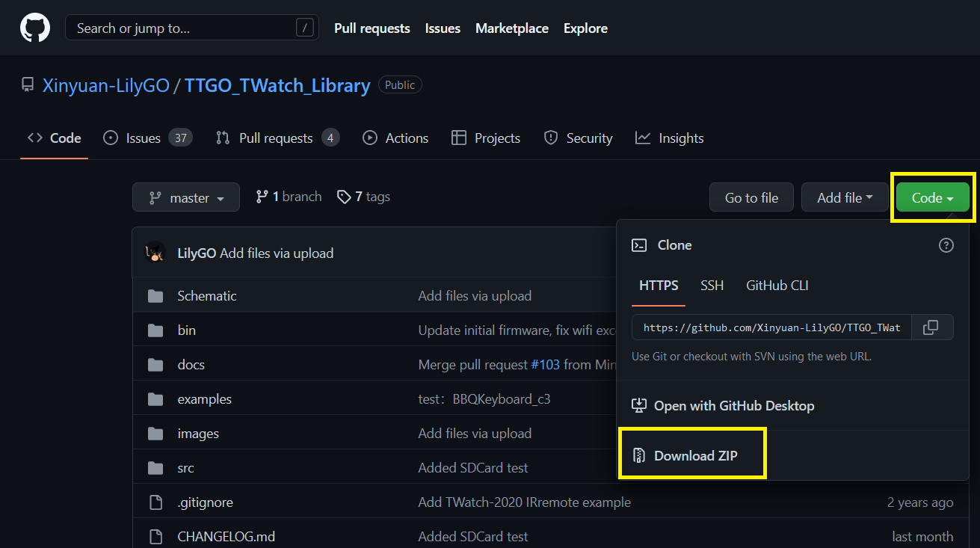Switch to the GitHub CLI clone tab
The width and height of the screenshot is (980, 548).
point(777,286)
